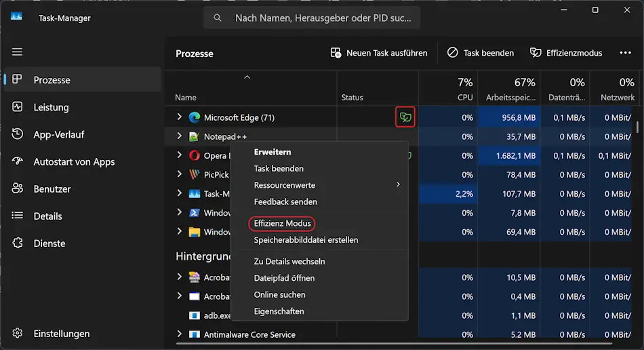Open the more options ellipsis menu
644x350 pixels.
(625, 53)
